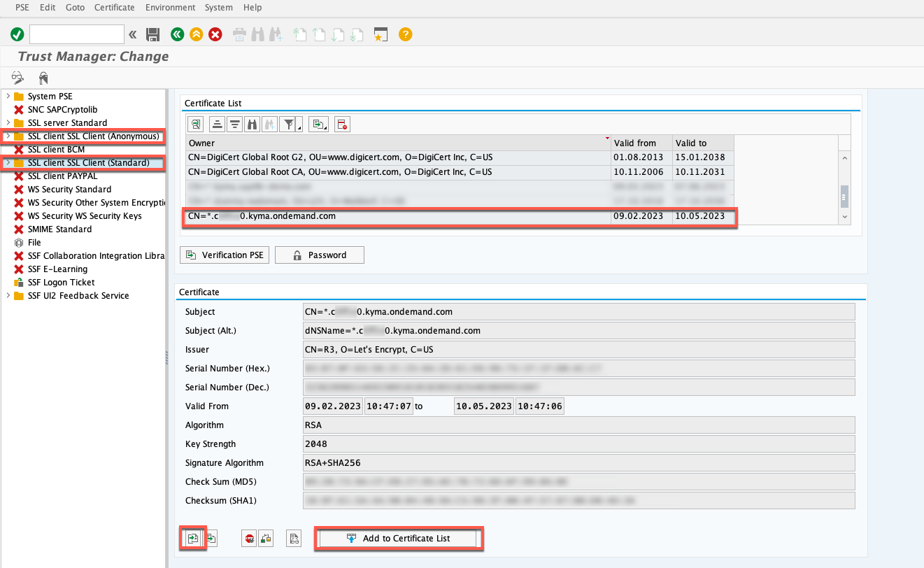This screenshot has width=924, height=568.
Task: Click the Last Page icon
Action: (x=357, y=34)
